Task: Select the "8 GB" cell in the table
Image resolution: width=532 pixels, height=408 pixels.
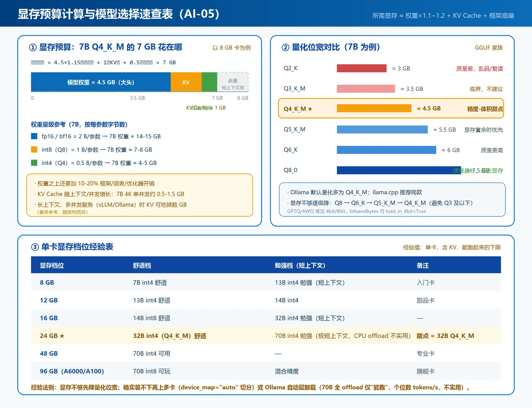Action: coord(47,283)
